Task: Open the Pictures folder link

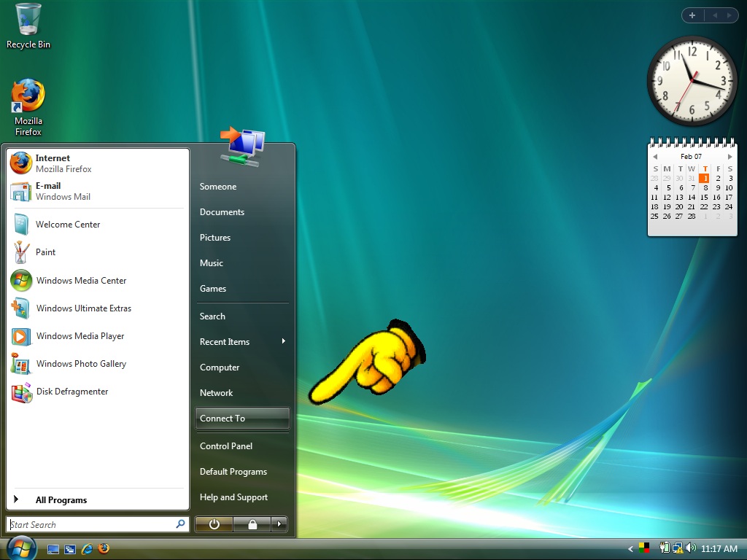Action: pos(215,238)
